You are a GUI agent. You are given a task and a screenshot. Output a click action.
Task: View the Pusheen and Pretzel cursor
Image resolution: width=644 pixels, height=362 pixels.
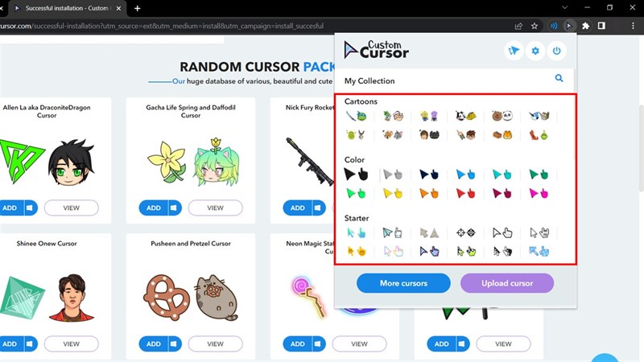(215, 344)
